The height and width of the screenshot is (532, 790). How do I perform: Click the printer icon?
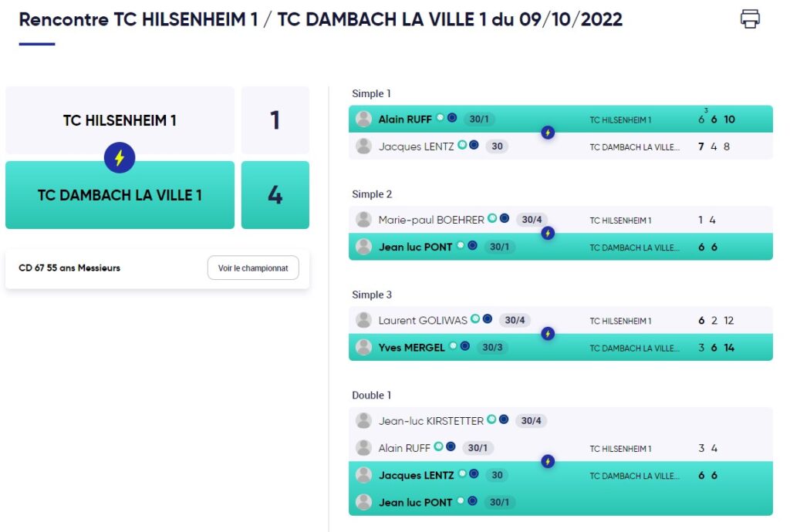(x=750, y=19)
